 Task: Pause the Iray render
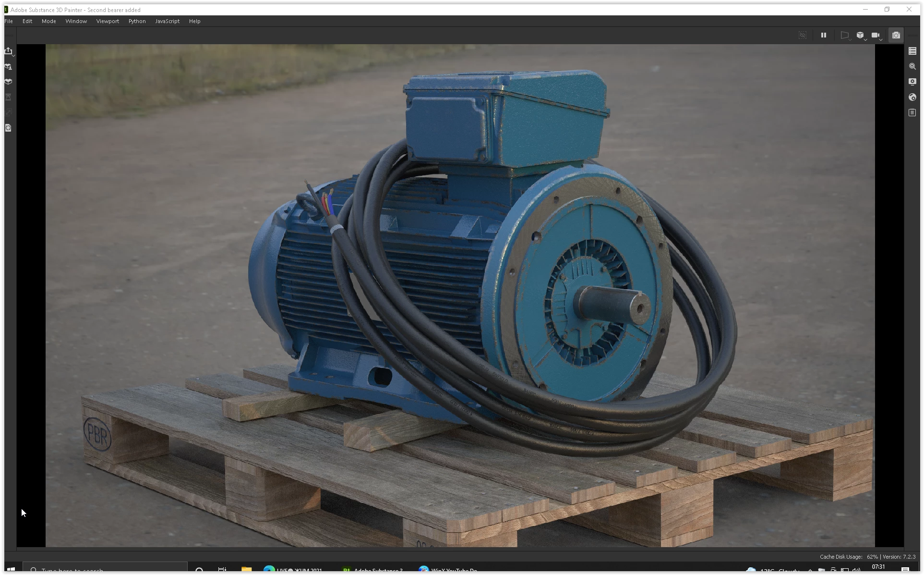click(824, 35)
